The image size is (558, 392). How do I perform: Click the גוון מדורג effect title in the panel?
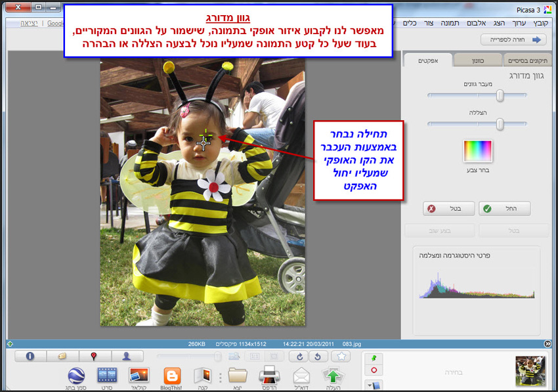526,76
